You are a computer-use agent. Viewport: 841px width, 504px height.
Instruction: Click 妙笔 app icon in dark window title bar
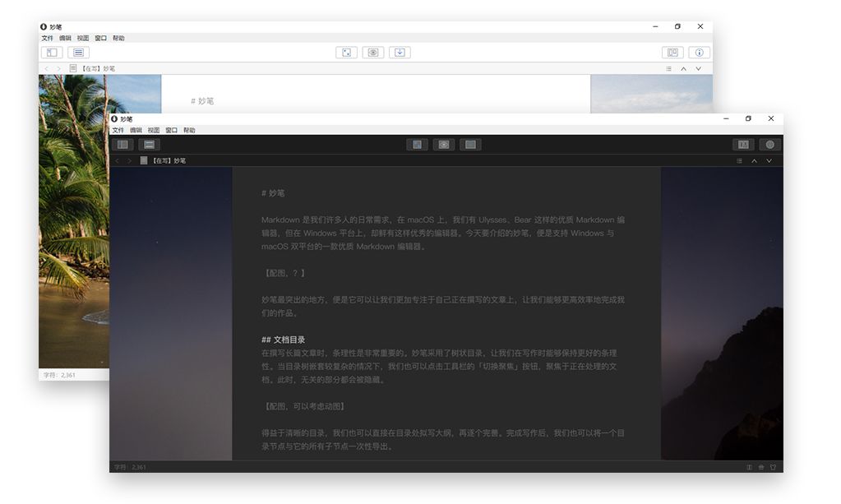click(113, 119)
